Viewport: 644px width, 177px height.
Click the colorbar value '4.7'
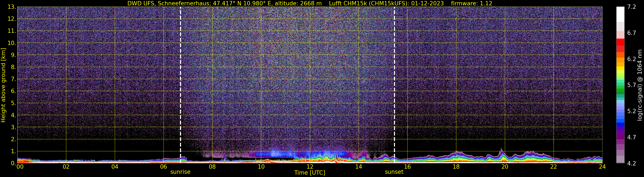pos(632,137)
